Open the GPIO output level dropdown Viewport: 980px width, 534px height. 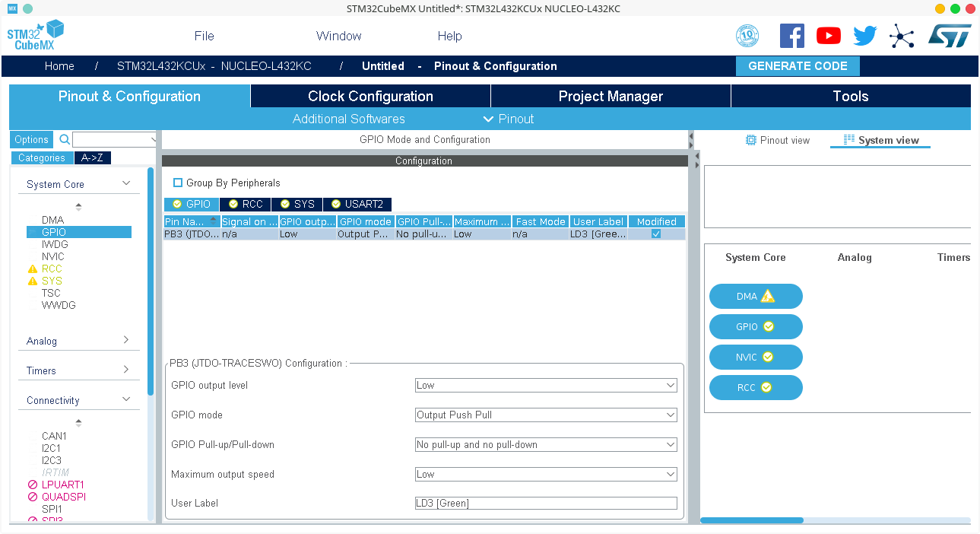coord(546,386)
